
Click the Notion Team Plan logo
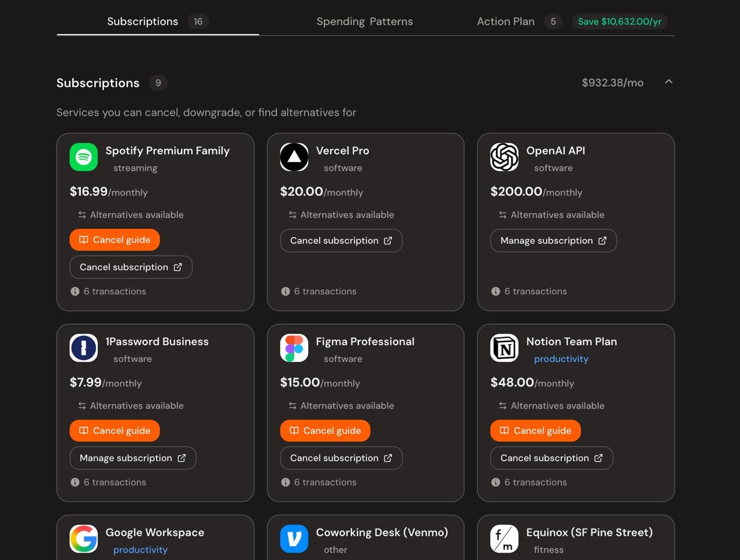(x=504, y=348)
